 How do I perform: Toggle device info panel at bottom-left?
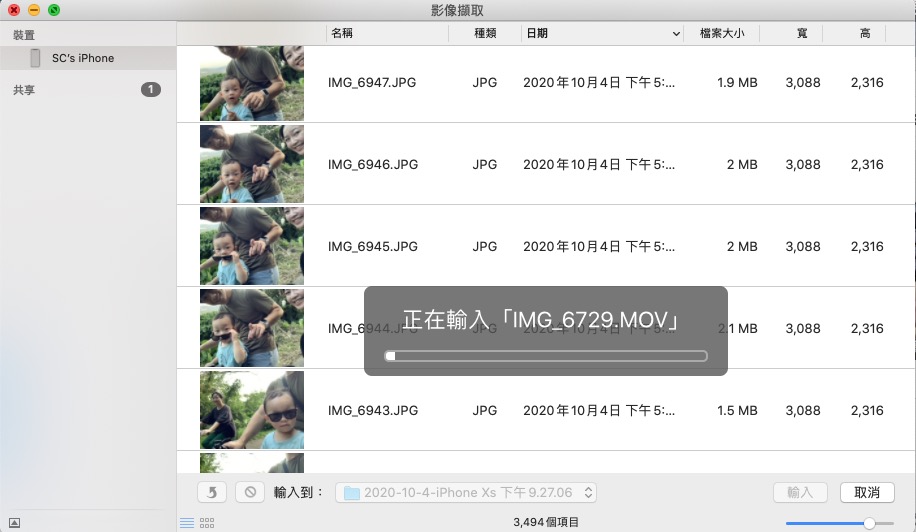[x=15, y=523]
